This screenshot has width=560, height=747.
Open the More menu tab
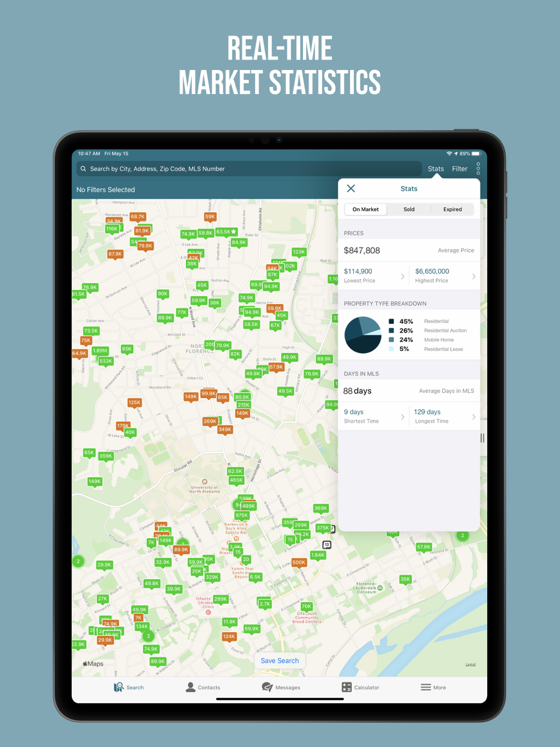[433, 687]
